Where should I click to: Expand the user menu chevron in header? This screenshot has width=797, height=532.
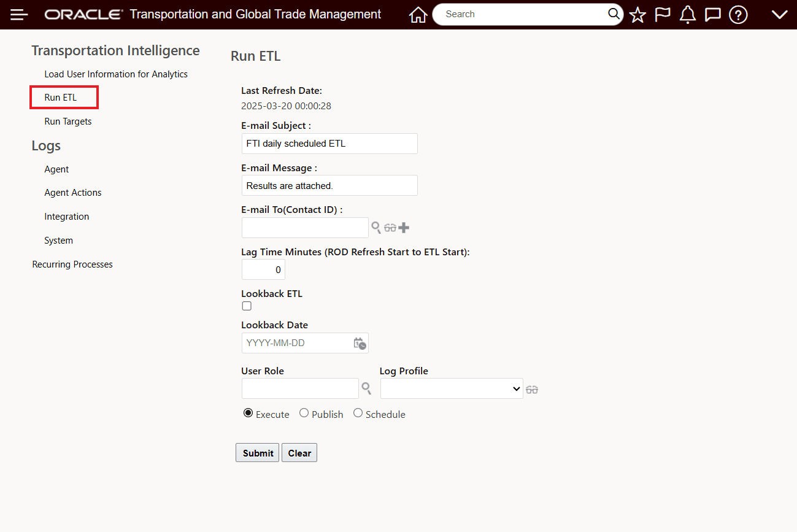click(779, 15)
